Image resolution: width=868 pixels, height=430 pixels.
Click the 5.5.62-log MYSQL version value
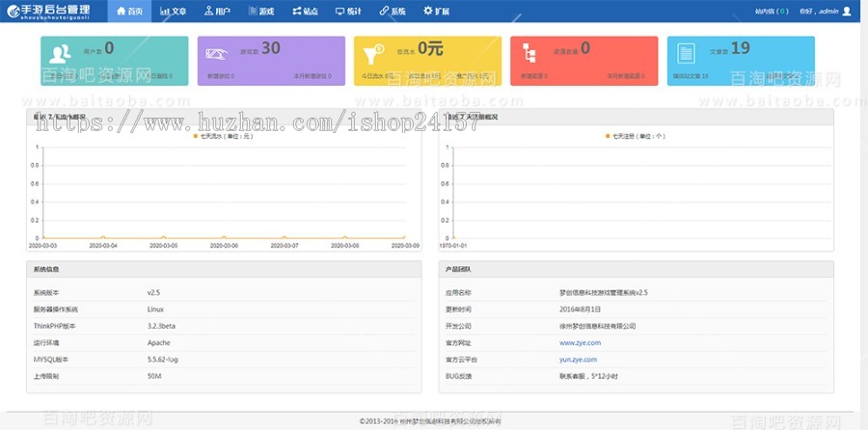pyautogui.click(x=163, y=360)
